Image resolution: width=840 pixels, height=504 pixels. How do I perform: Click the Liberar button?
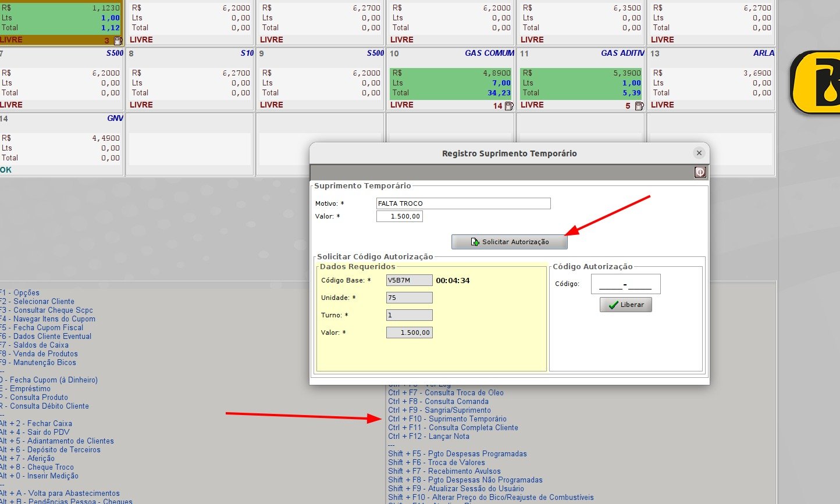626,305
